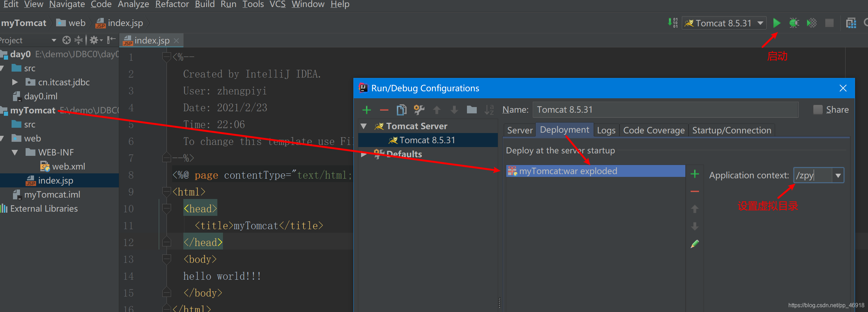Switch to the Logs tab
Viewport: 868px width, 312px height.
(x=606, y=130)
